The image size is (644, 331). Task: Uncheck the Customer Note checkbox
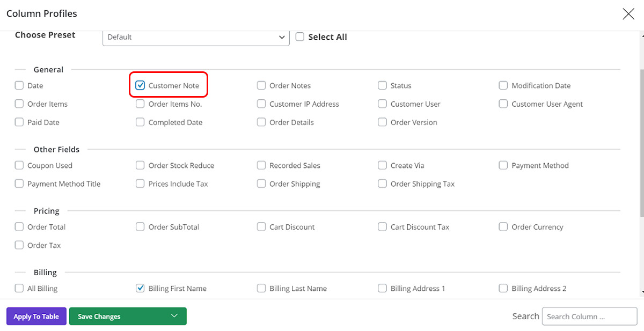140,85
